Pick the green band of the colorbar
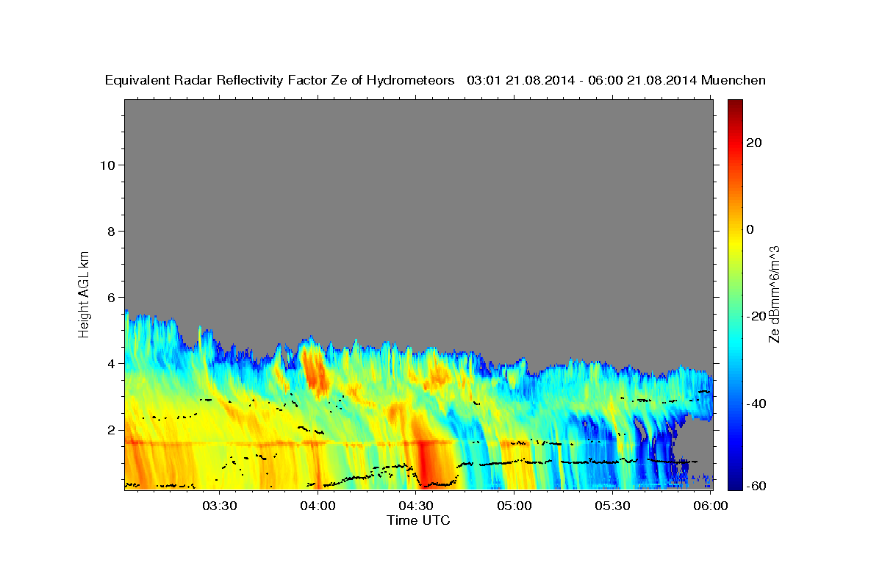The image size is (882, 588). pyautogui.click(x=734, y=294)
